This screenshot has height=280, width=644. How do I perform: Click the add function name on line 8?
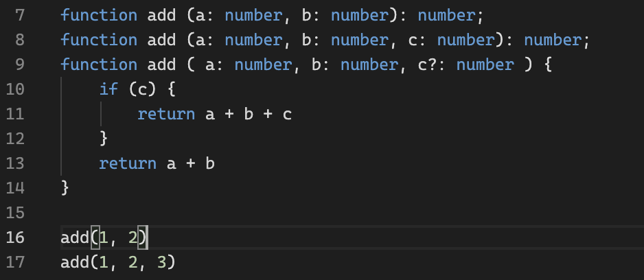point(161,40)
